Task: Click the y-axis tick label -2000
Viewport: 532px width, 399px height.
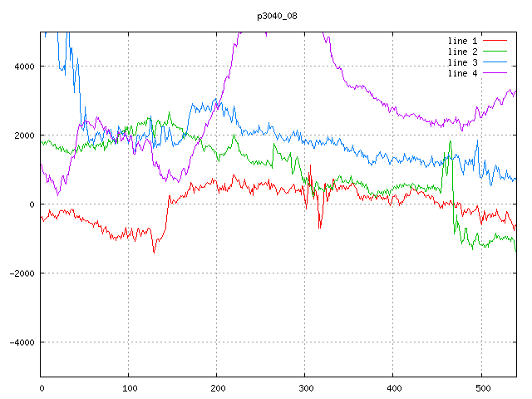Action: click(x=21, y=273)
